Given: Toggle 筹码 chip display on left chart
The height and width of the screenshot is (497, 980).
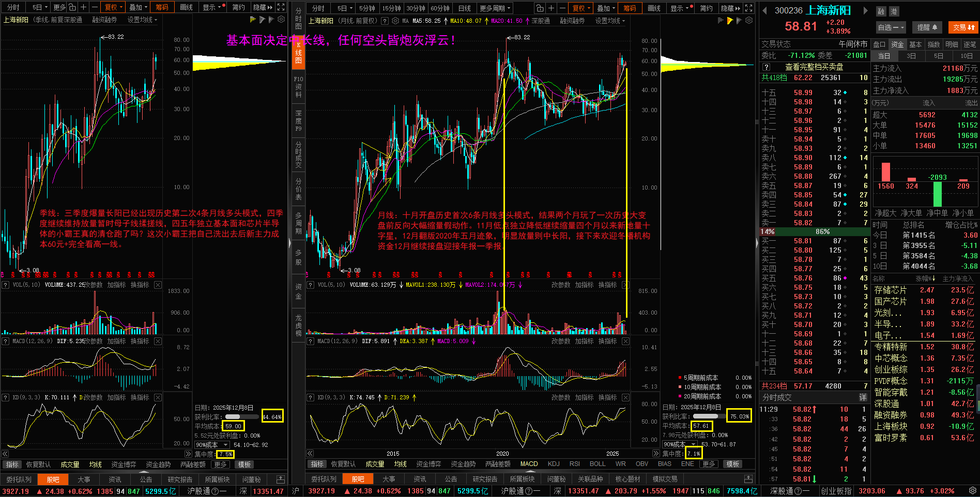Looking at the screenshot, I should pyautogui.click(x=162, y=7).
